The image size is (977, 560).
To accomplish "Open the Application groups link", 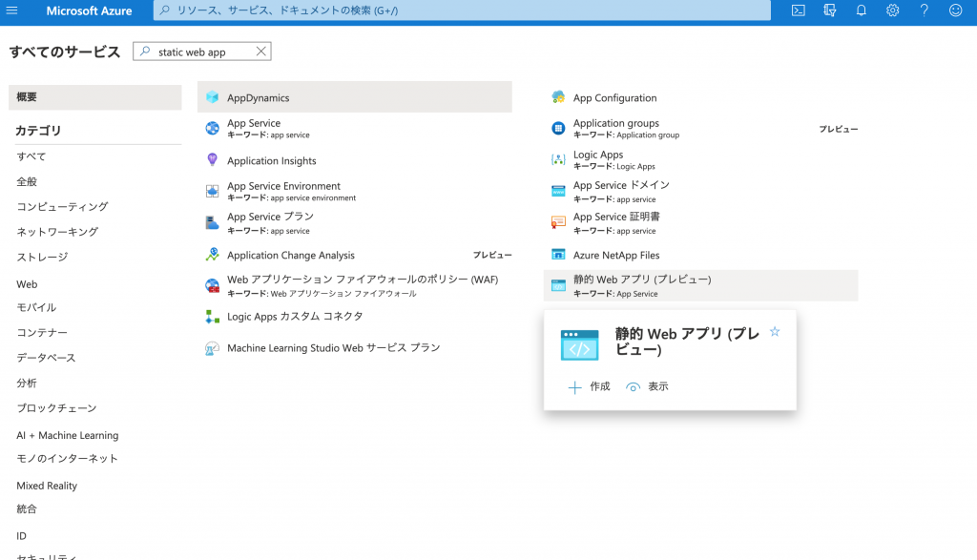I will click(616, 123).
